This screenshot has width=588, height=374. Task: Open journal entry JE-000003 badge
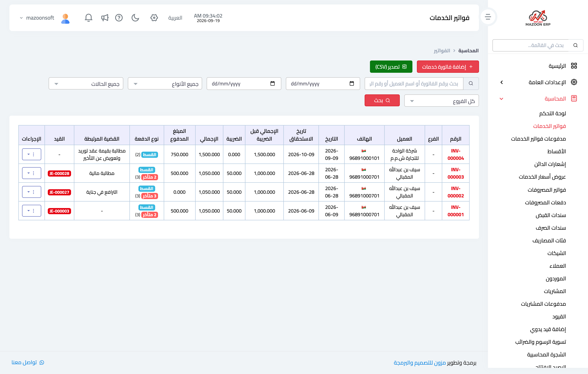[59, 211]
